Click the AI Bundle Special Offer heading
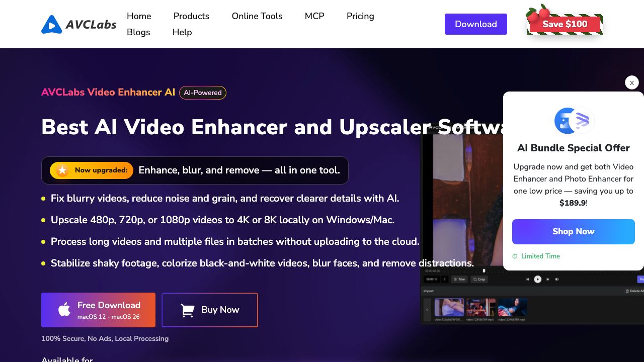This screenshot has width=644, height=362. coord(574,148)
